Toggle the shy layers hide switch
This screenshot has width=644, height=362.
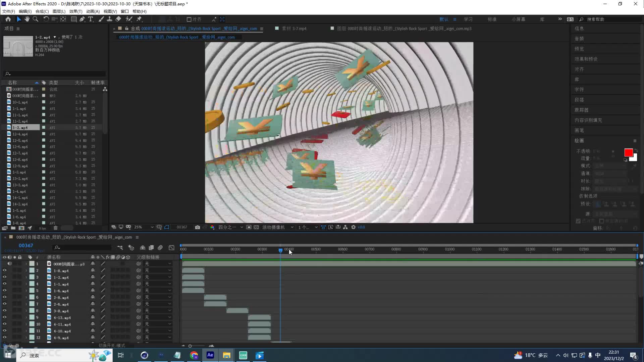click(143, 248)
